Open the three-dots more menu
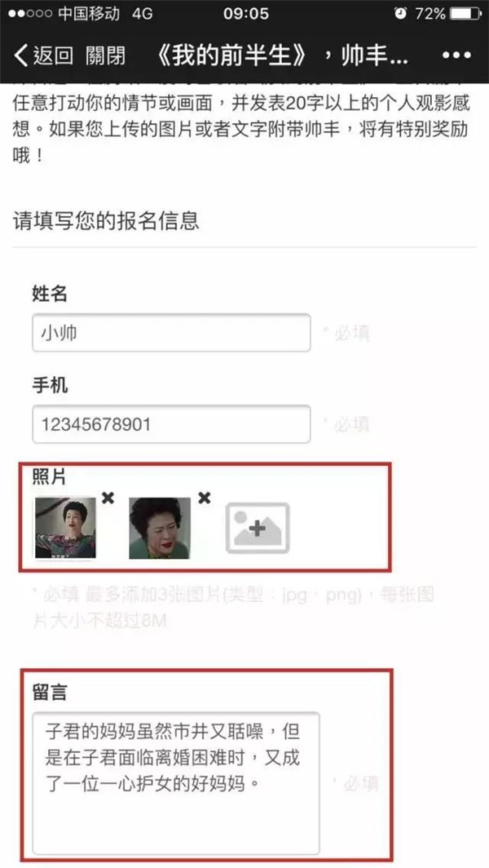Viewport: 489px width, 868px height. click(456, 55)
